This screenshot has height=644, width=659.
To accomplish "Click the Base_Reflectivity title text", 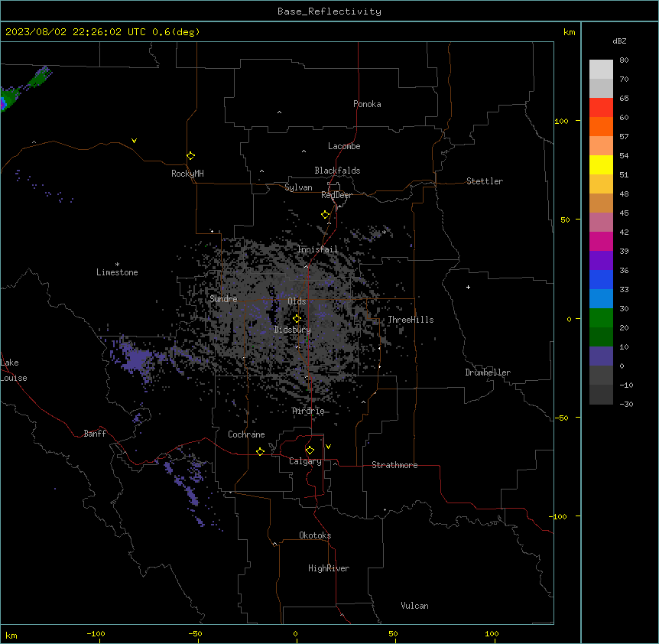I will click(x=329, y=11).
